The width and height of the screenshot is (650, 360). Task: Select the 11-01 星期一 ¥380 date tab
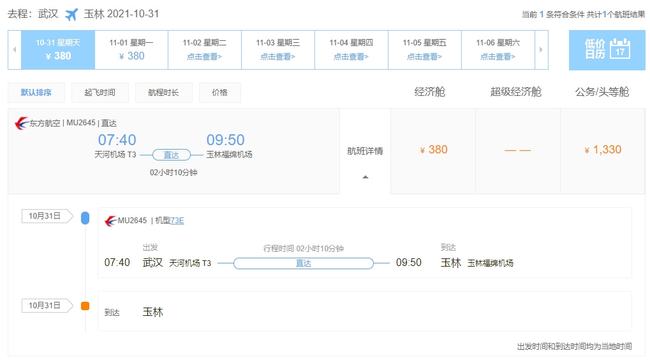[131, 50]
